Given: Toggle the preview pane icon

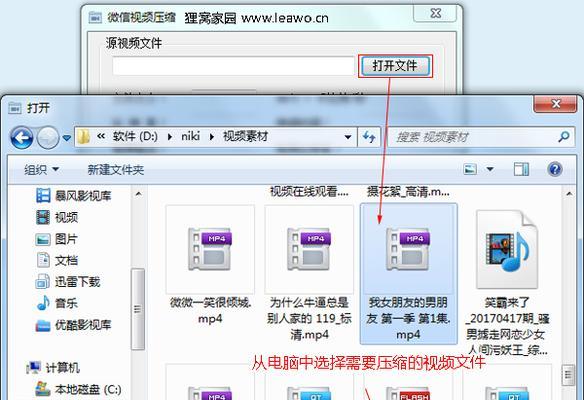Looking at the screenshot, I should (521, 169).
